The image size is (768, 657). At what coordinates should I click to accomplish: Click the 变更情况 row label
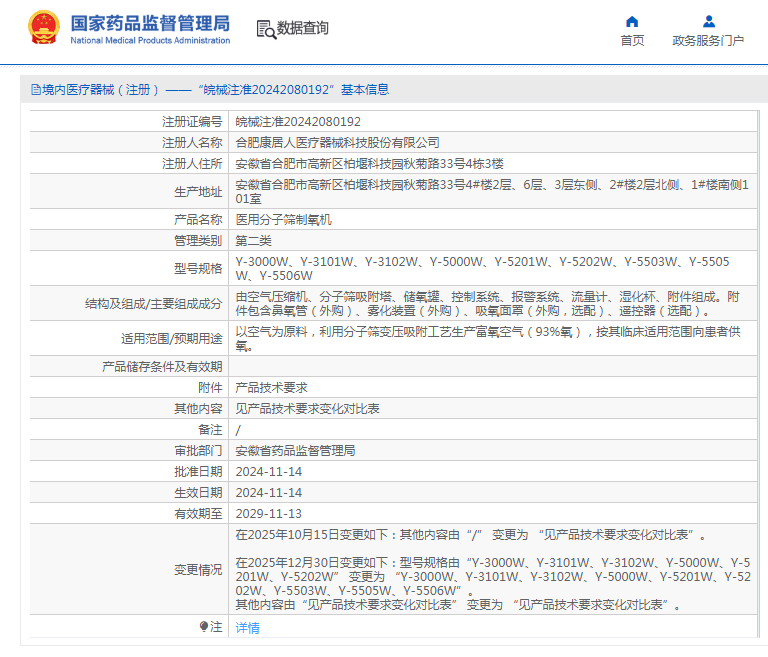[198, 570]
